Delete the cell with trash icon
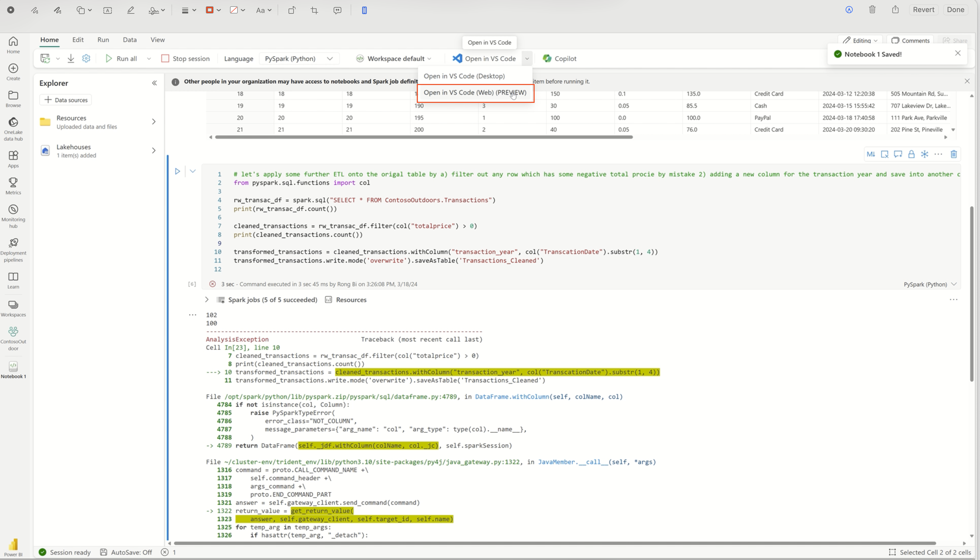This screenshot has height=560, width=980. (954, 154)
